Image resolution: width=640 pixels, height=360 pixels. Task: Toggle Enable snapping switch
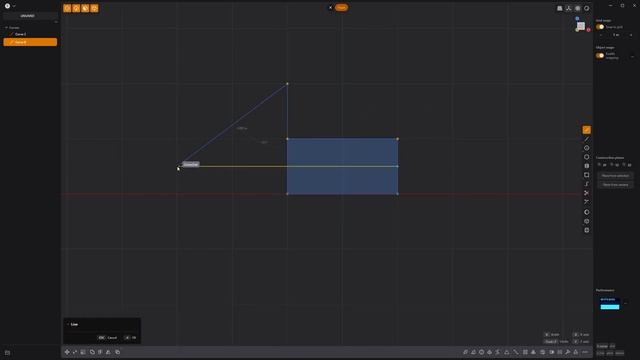pyautogui.click(x=600, y=56)
